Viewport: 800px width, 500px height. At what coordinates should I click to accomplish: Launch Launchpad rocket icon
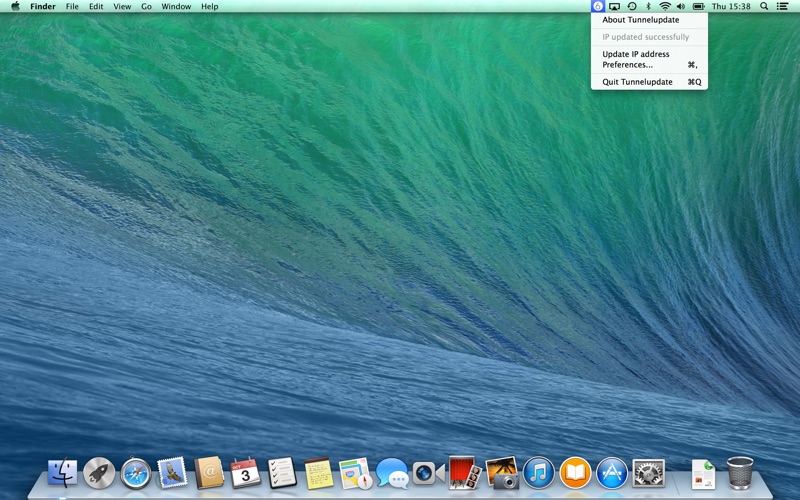click(99, 473)
